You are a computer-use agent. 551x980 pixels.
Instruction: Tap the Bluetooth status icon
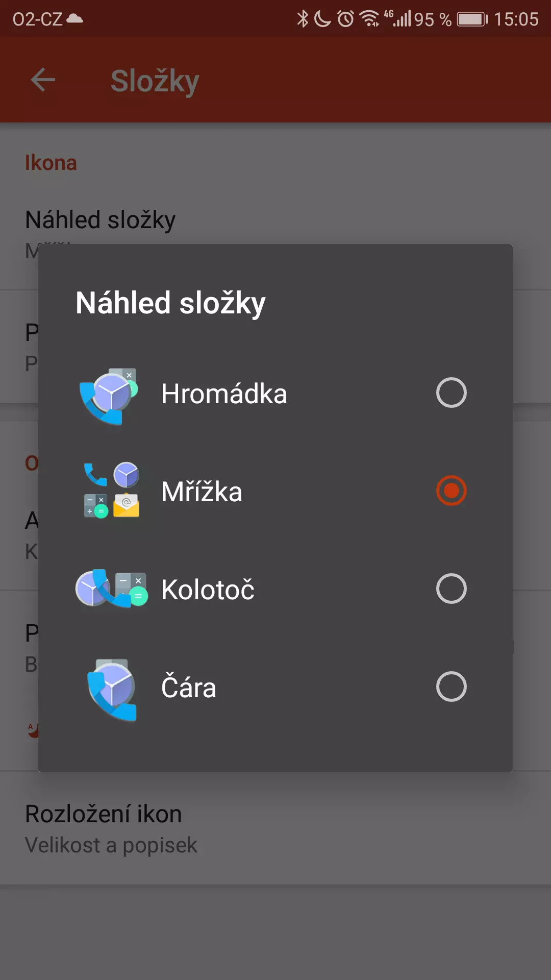click(x=303, y=19)
